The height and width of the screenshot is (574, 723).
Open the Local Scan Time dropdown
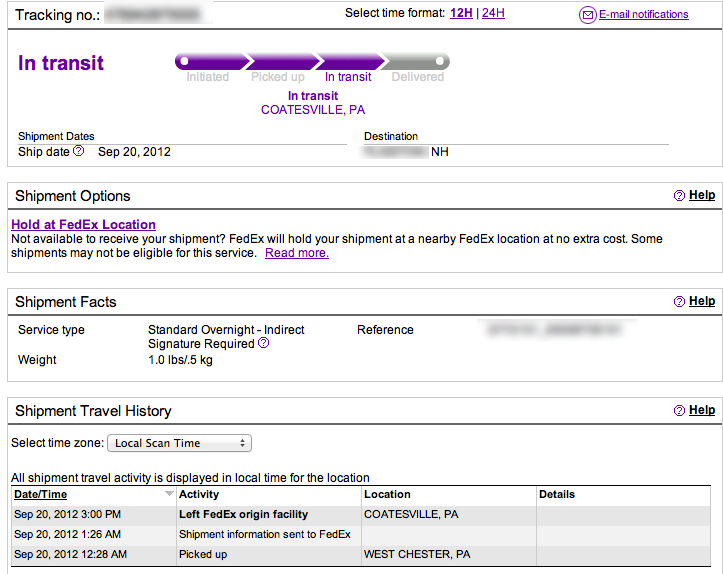179,443
